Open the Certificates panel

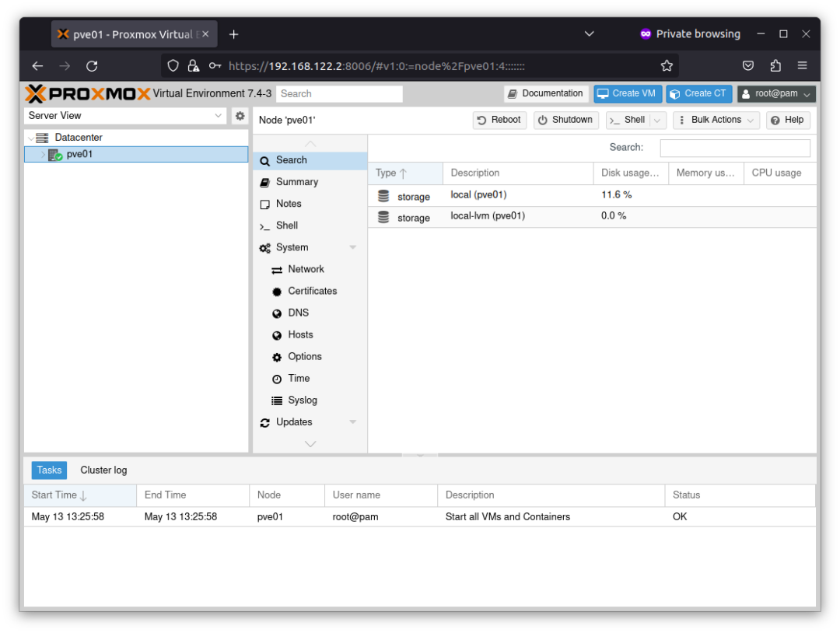click(x=313, y=291)
